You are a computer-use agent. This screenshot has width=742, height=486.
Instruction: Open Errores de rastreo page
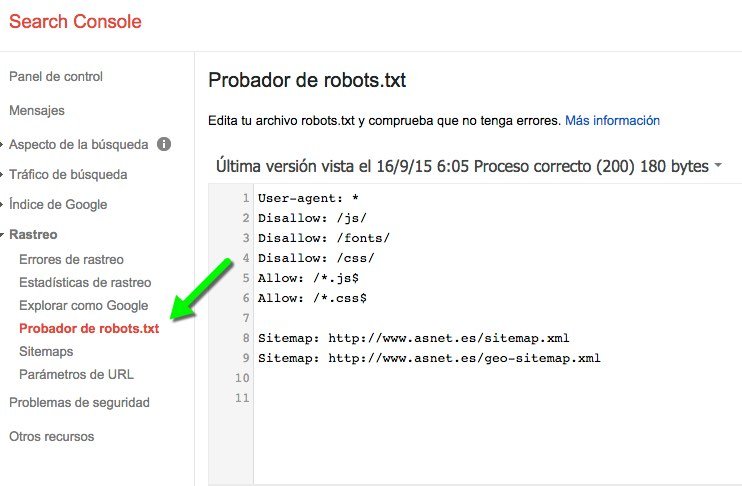pyautogui.click(x=71, y=260)
